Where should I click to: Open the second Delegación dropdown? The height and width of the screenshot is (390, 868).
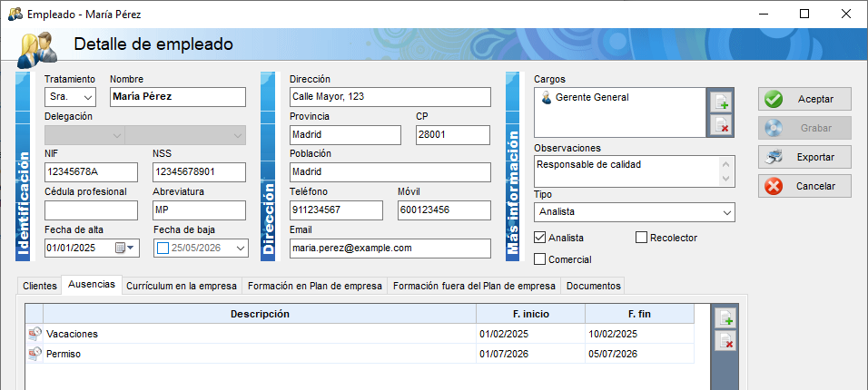(x=238, y=135)
